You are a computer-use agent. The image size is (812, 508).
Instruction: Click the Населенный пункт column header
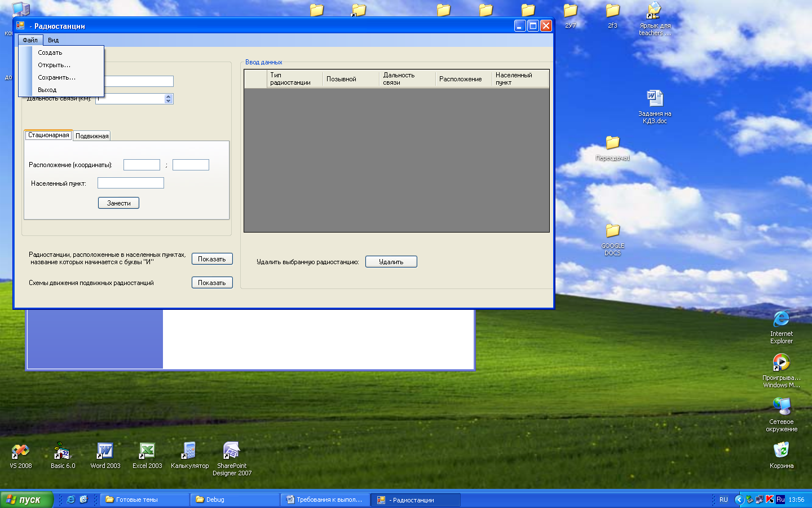(520, 79)
